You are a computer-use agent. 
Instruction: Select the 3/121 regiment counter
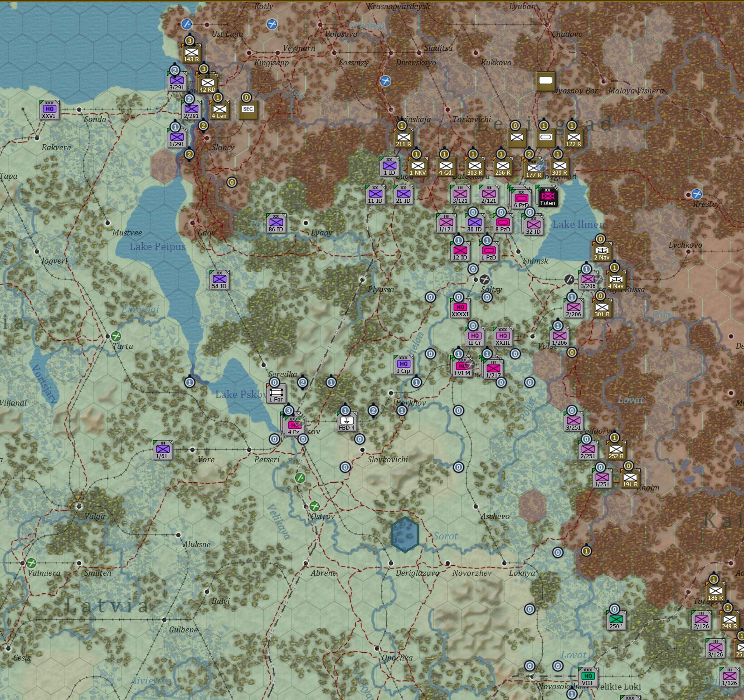(460, 195)
